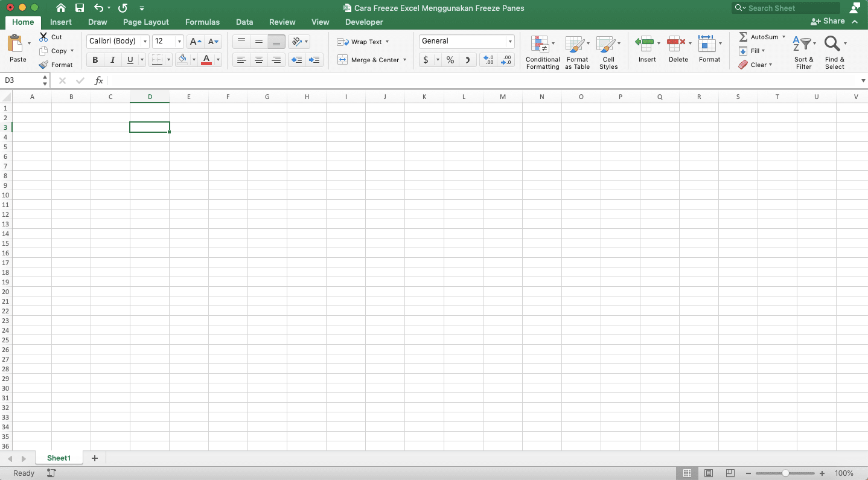The height and width of the screenshot is (480, 868).
Task: Increase the cell indent
Action: coord(314,60)
